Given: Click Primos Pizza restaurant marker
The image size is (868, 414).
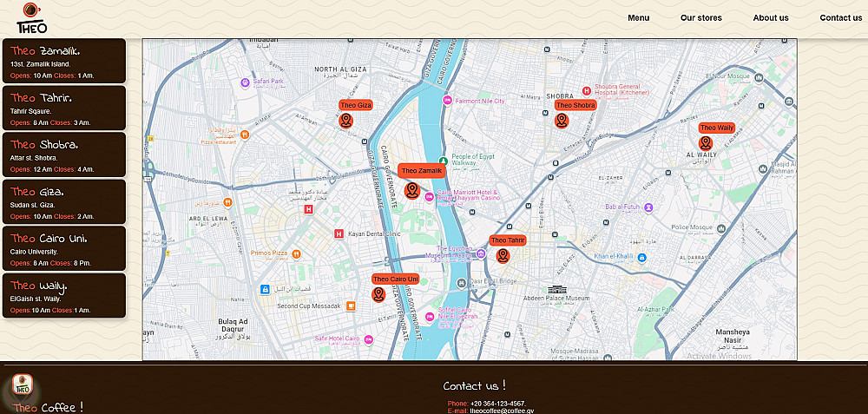Looking at the screenshot, I should (x=296, y=254).
